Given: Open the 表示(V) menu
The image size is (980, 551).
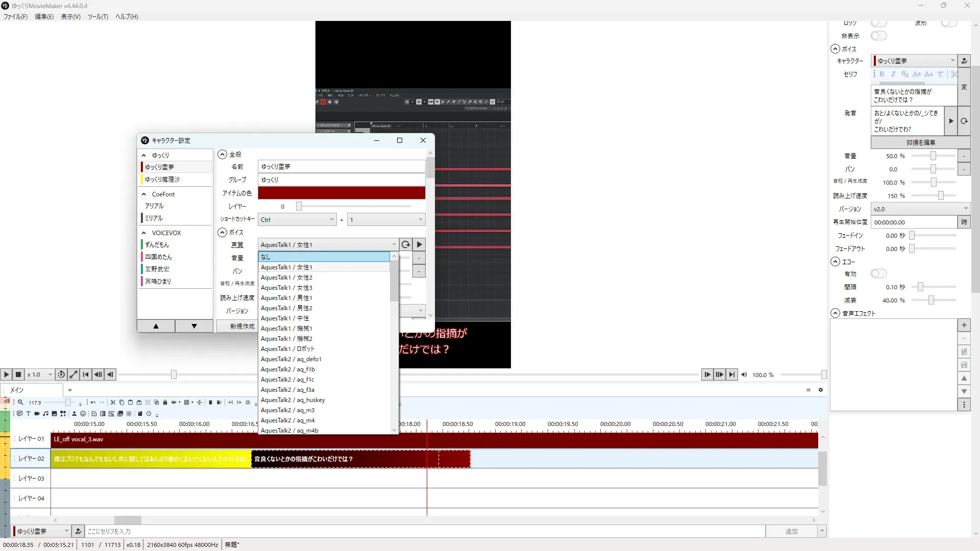Looking at the screenshot, I should [70, 17].
